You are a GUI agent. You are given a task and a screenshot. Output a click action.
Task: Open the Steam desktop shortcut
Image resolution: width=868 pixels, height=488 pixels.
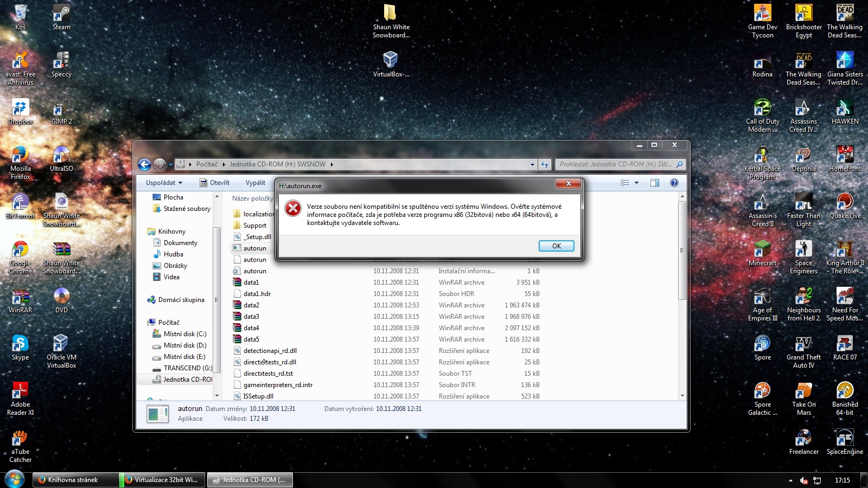[x=61, y=17]
